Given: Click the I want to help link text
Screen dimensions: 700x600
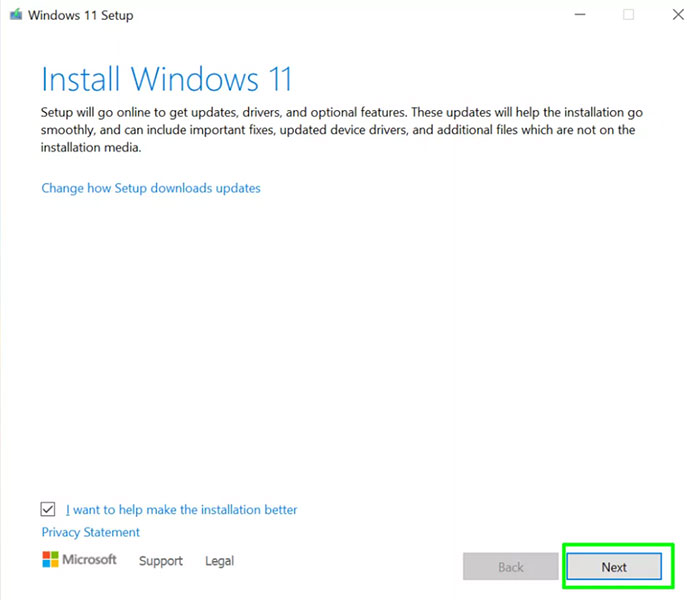Looking at the screenshot, I should click(181, 509).
